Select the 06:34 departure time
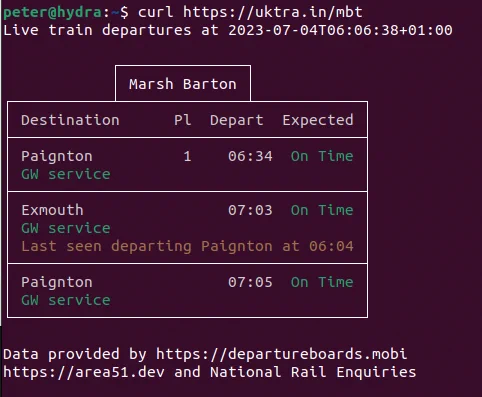The height and width of the screenshot is (397, 482). (250, 156)
